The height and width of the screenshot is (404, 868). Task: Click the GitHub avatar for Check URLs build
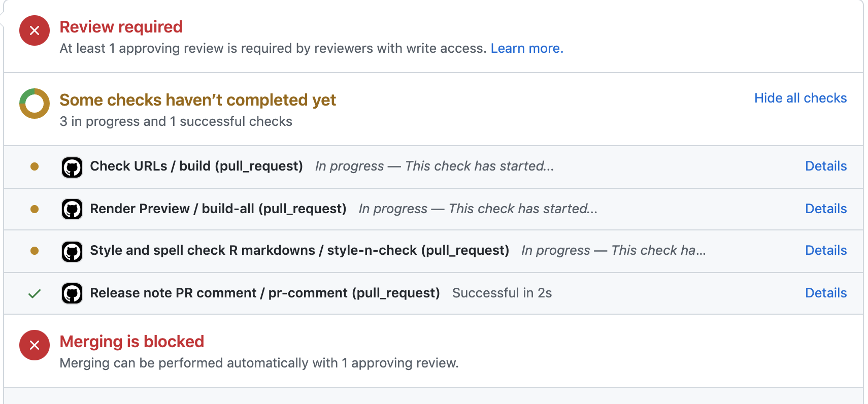point(72,167)
